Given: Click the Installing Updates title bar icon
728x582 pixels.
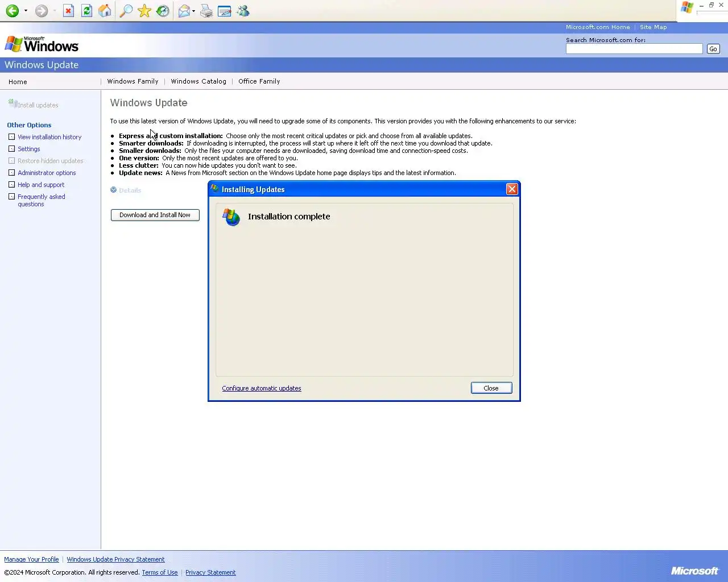Looking at the screenshot, I should pyautogui.click(x=214, y=189).
